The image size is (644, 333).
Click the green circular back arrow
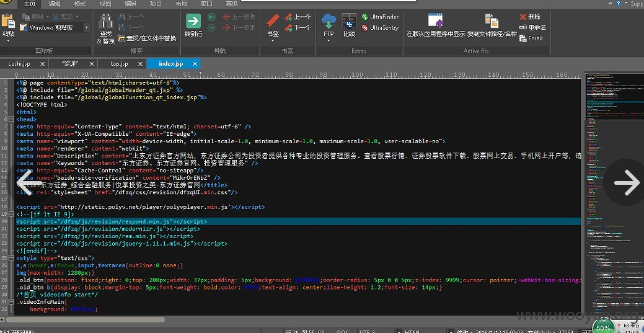pyautogui.click(x=211, y=17)
